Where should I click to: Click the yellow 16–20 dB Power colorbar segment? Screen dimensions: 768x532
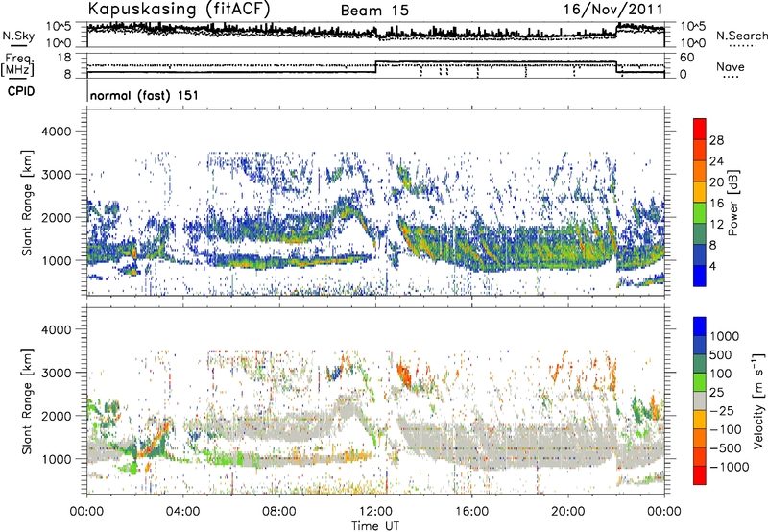point(700,192)
